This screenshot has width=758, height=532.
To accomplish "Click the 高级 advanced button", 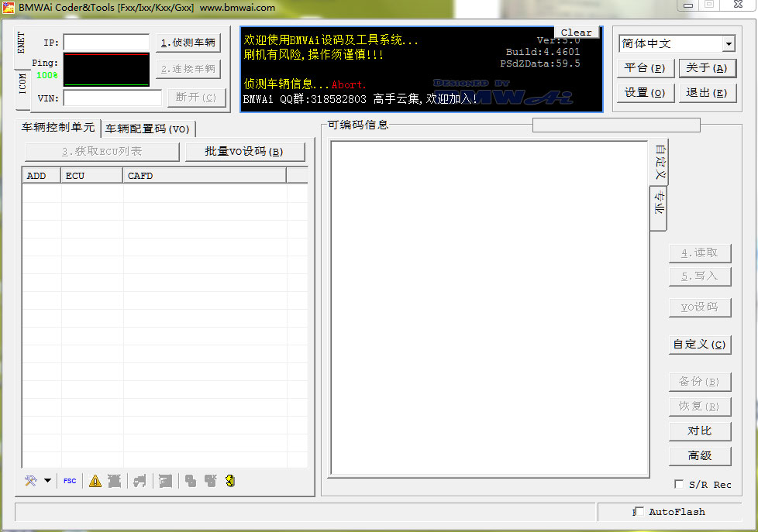I will tap(700, 455).
